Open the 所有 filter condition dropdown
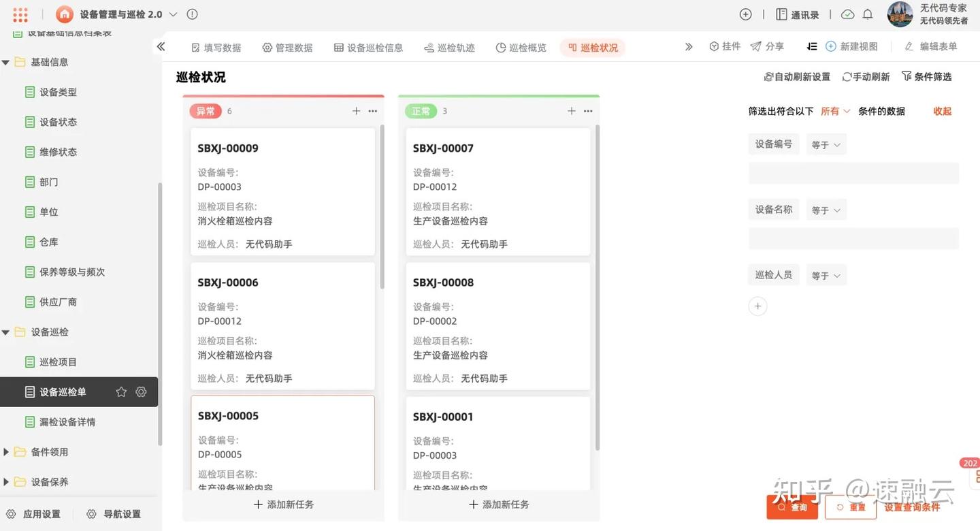This screenshot has height=531, width=980. [x=835, y=110]
